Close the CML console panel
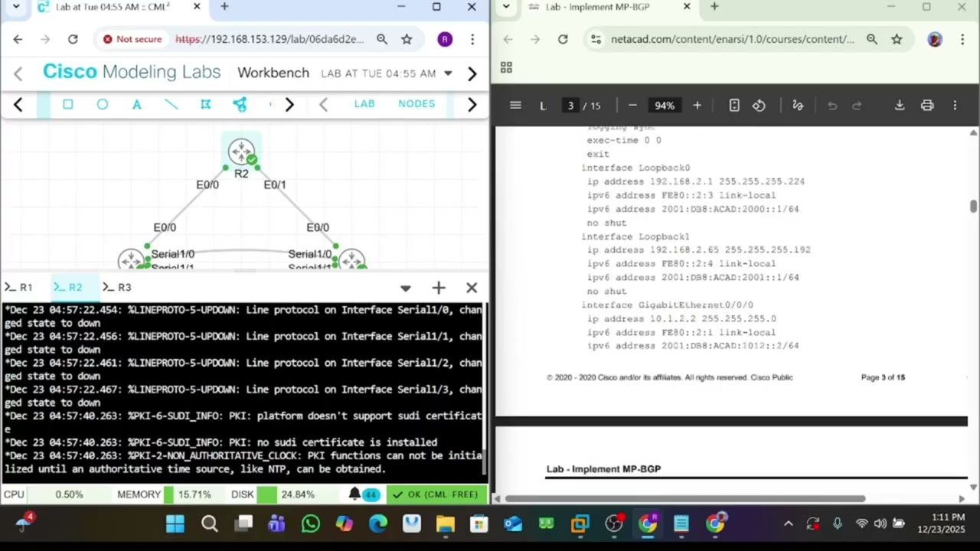This screenshot has width=980, height=551. click(472, 288)
